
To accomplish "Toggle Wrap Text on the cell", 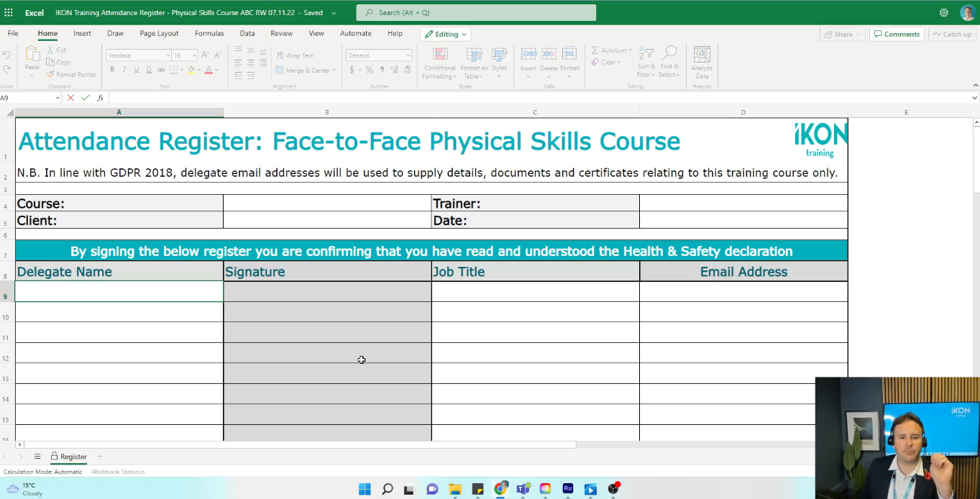I will tap(295, 55).
